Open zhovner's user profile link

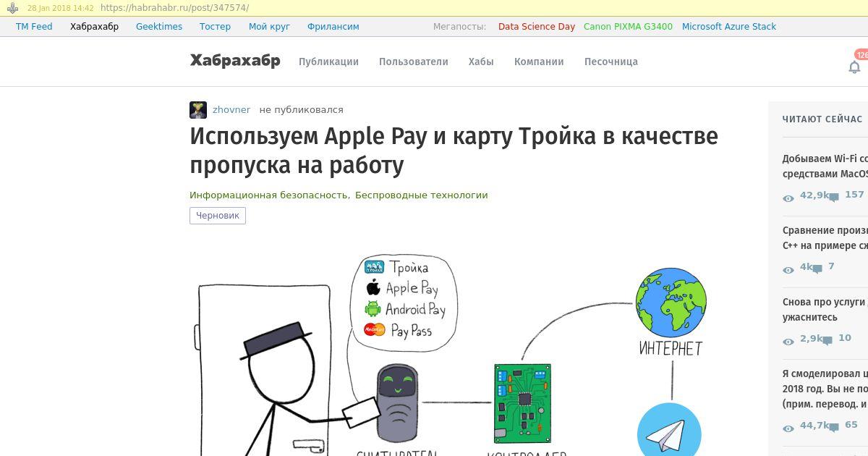click(x=231, y=110)
